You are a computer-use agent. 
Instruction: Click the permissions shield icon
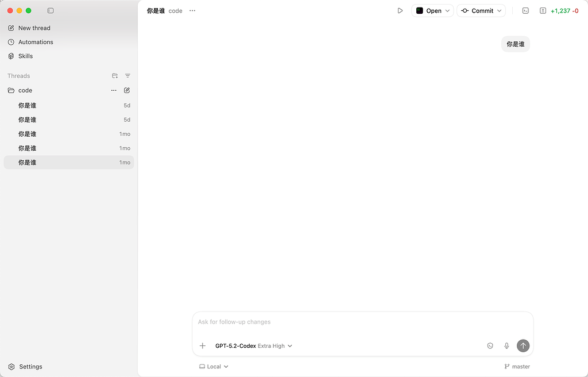pos(490,346)
